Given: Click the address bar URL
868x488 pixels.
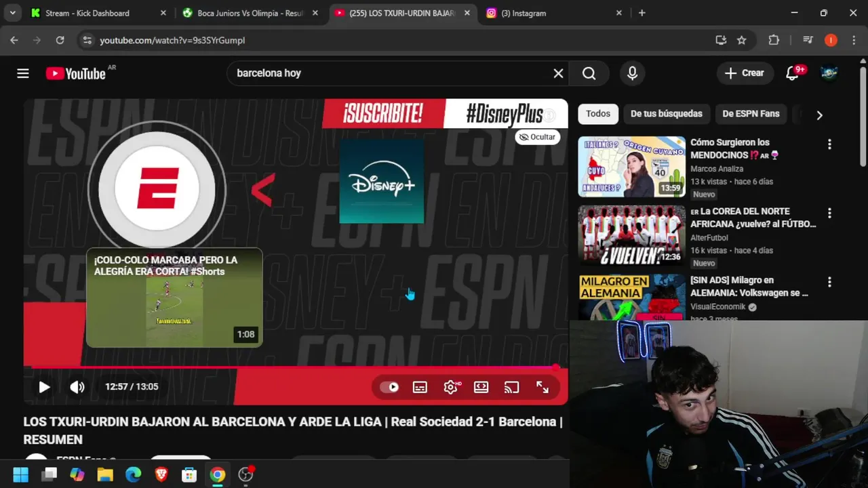Looking at the screenshot, I should click(172, 41).
